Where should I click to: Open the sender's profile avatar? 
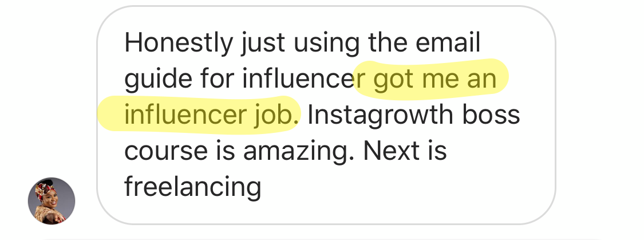coord(52,200)
